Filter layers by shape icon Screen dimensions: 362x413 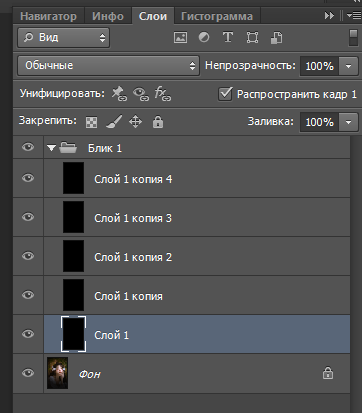click(252, 38)
